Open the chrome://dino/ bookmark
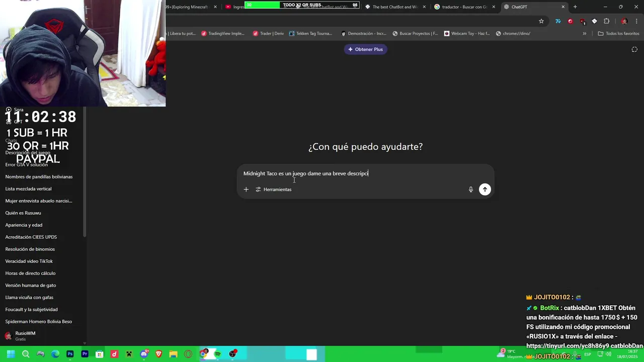Image resolution: width=644 pixels, height=362 pixels. (x=513, y=34)
